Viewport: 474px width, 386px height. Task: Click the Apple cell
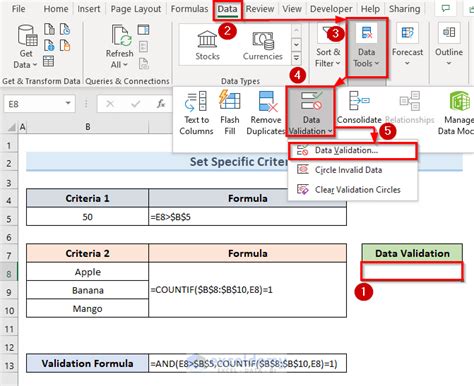[x=87, y=272]
